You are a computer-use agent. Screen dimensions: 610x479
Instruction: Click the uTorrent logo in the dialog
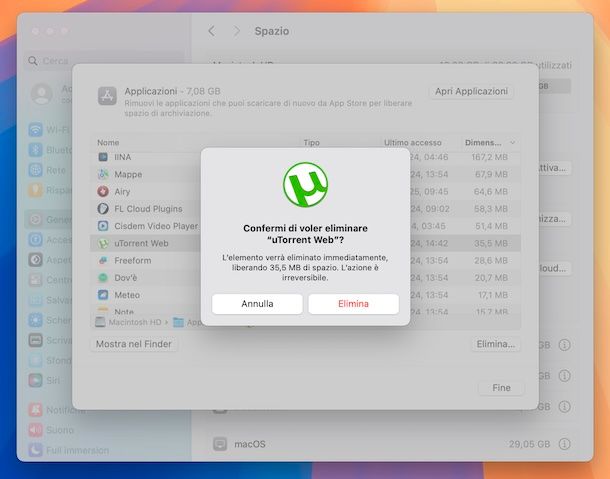point(305,184)
